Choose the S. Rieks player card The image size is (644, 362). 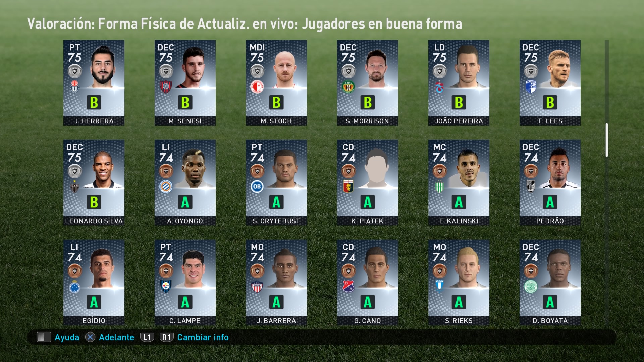tap(459, 283)
